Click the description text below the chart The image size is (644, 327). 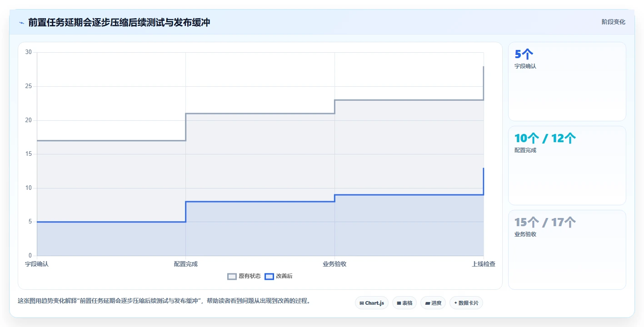164,301
